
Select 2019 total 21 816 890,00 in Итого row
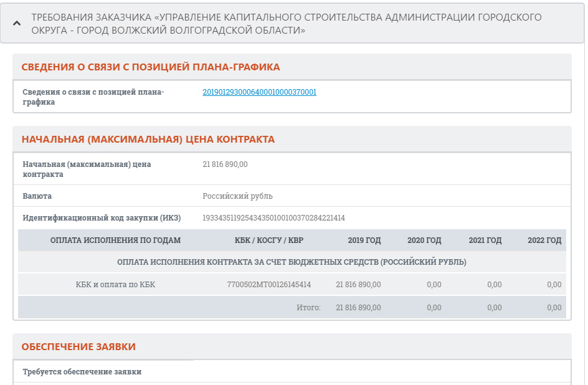[x=358, y=308]
